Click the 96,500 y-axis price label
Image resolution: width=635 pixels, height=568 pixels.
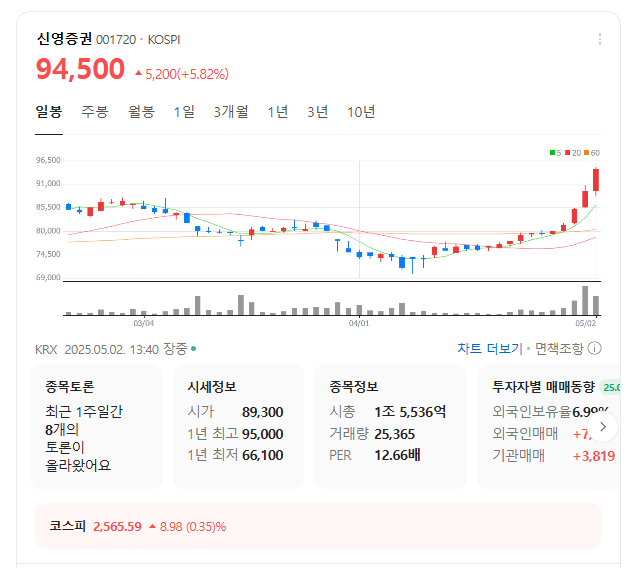pos(48,160)
